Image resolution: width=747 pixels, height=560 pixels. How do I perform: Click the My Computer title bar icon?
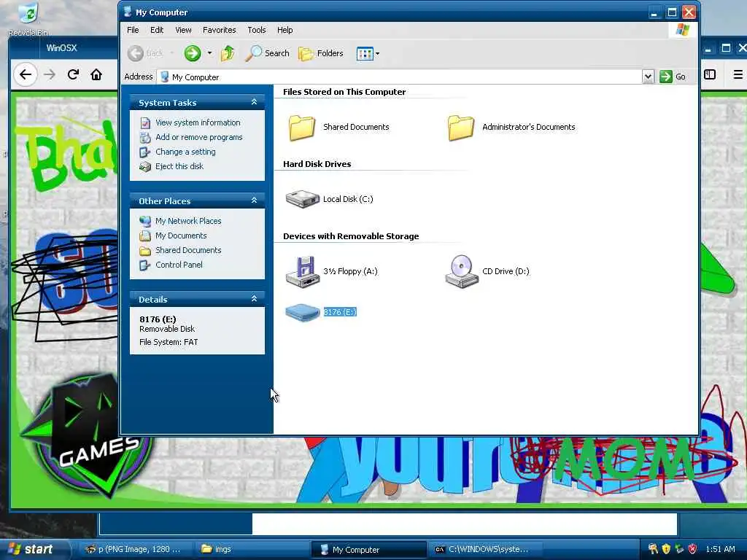(128, 12)
